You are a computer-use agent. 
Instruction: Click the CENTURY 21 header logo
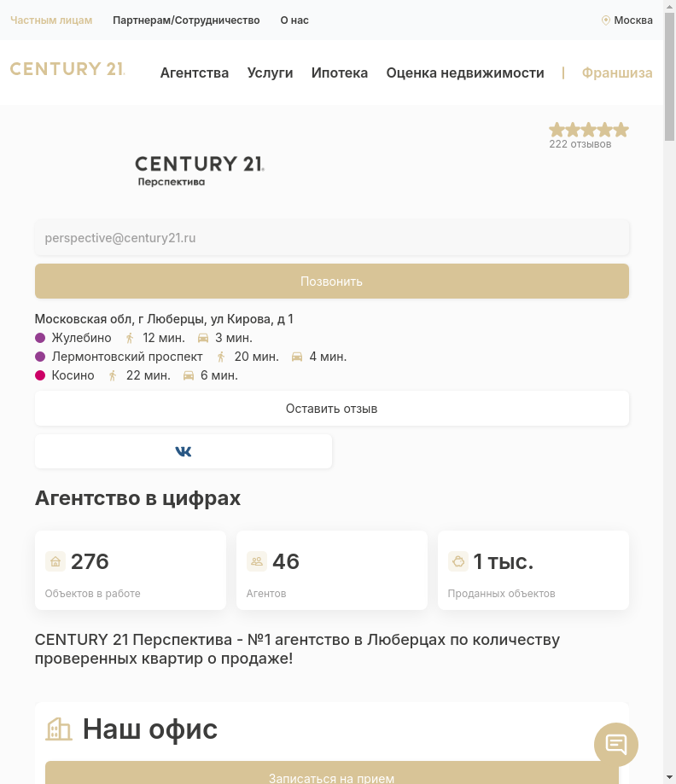[x=67, y=70]
